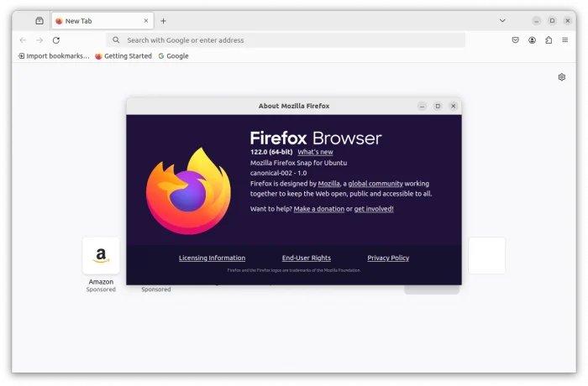Click the reload page icon

tap(56, 40)
